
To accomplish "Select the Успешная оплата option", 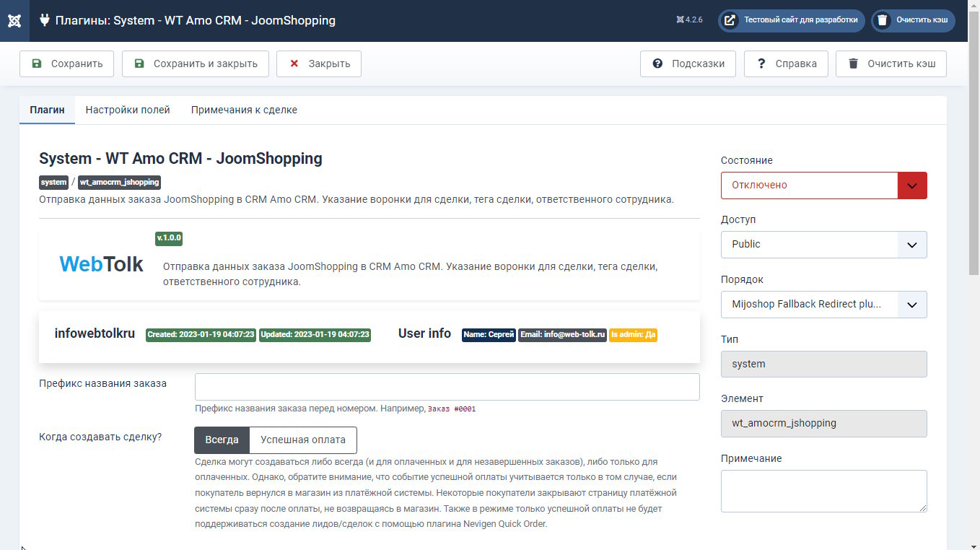I will click(x=302, y=440).
